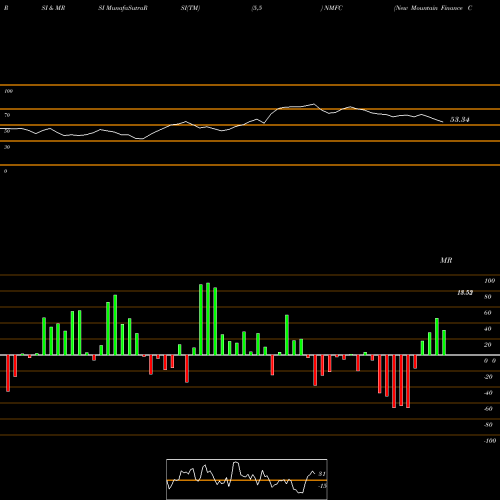Open the mini overview chart thumbnail

click(x=247, y=479)
